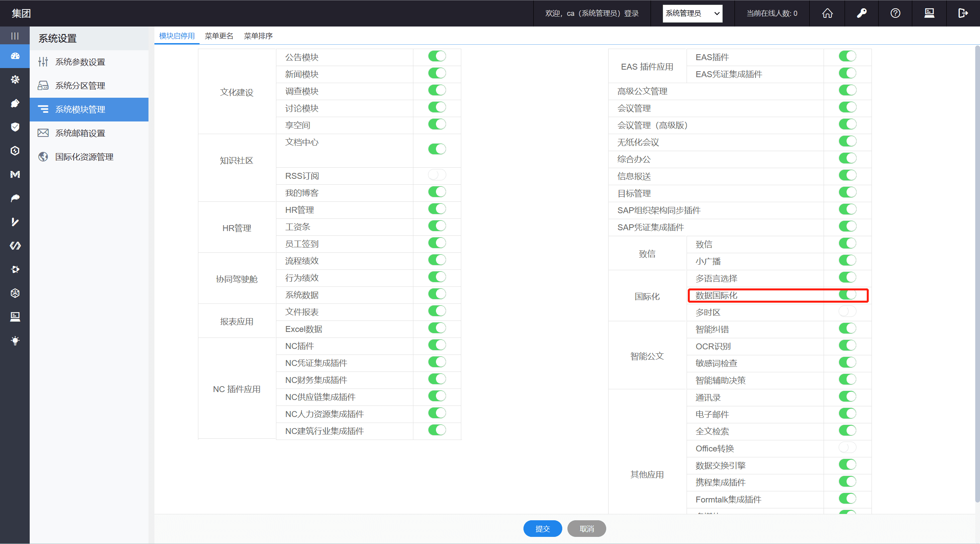This screenshot has width=980, height=544.
Task: Click the 携程集成插件 row text
Action: coord(720,482)
